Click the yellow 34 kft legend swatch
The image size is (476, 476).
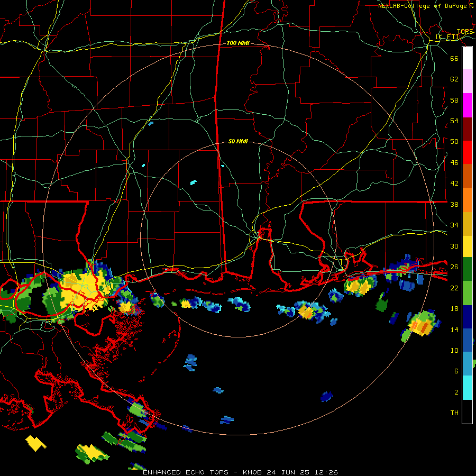pyautogui.click(x=467, y=246)
